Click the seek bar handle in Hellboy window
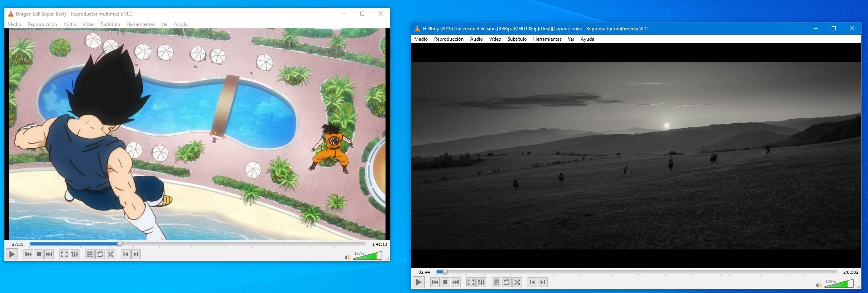This screenshot has width=868, height=293. (445, 271)
